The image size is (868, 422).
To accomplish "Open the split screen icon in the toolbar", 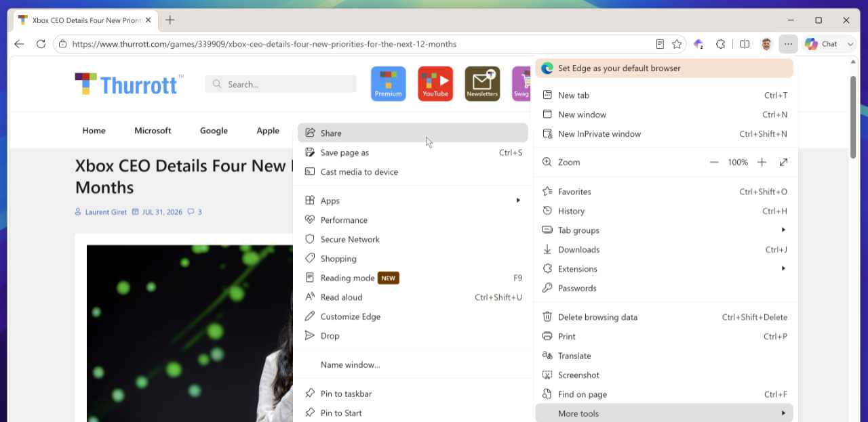I will tap(745, 44).
